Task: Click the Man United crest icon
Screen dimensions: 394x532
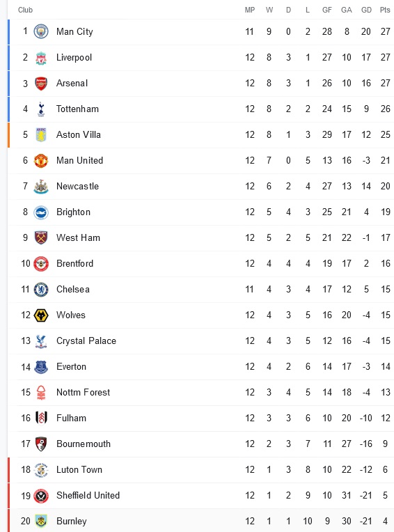Action: (x=41, y=160)
